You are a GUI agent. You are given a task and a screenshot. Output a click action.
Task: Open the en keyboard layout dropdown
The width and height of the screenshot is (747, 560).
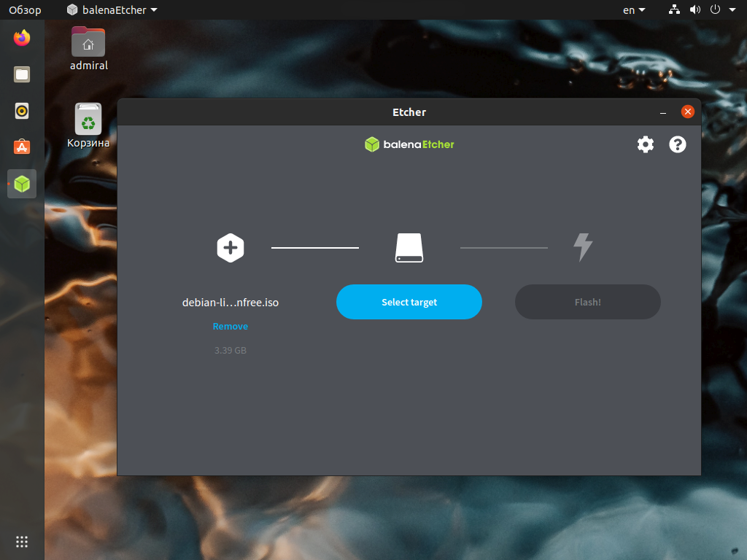point(634,9)
